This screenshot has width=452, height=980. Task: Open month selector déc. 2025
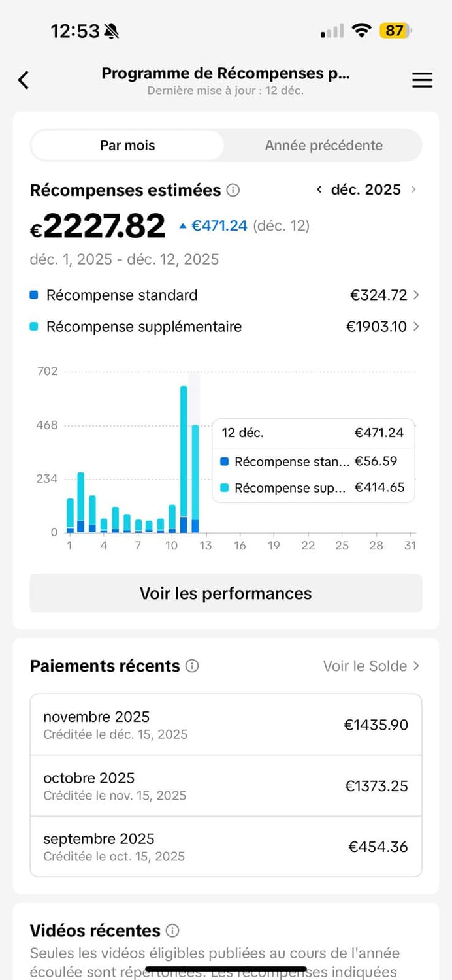coord(366,189)
